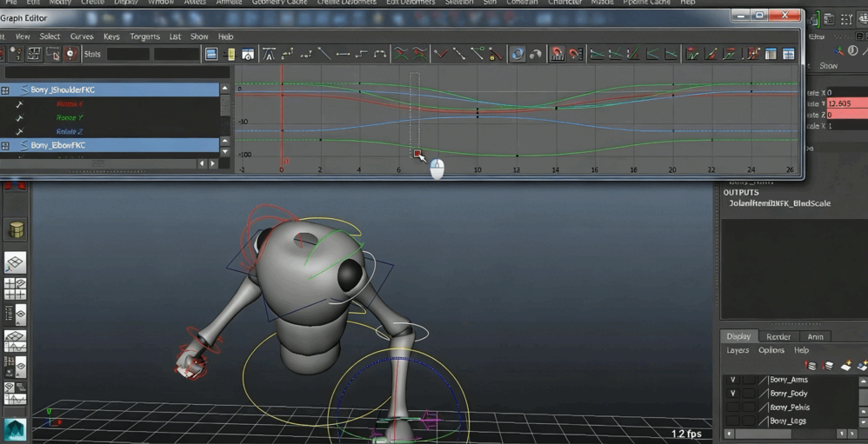Expand the Bony_ElbowFKC outliner node
The height and width of the screenshot is (444, 868).
click(5, 146)
